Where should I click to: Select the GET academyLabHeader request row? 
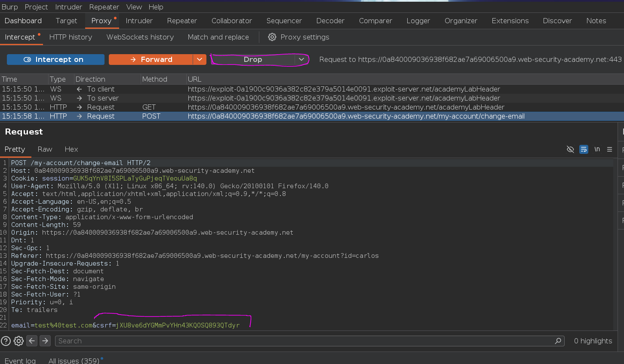(x=312, y=107)
